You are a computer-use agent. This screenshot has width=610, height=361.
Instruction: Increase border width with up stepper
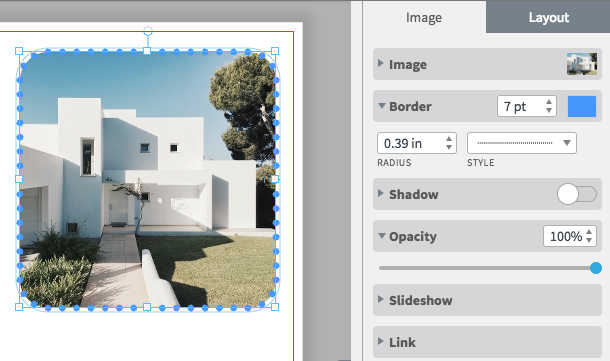coord(549,102)
